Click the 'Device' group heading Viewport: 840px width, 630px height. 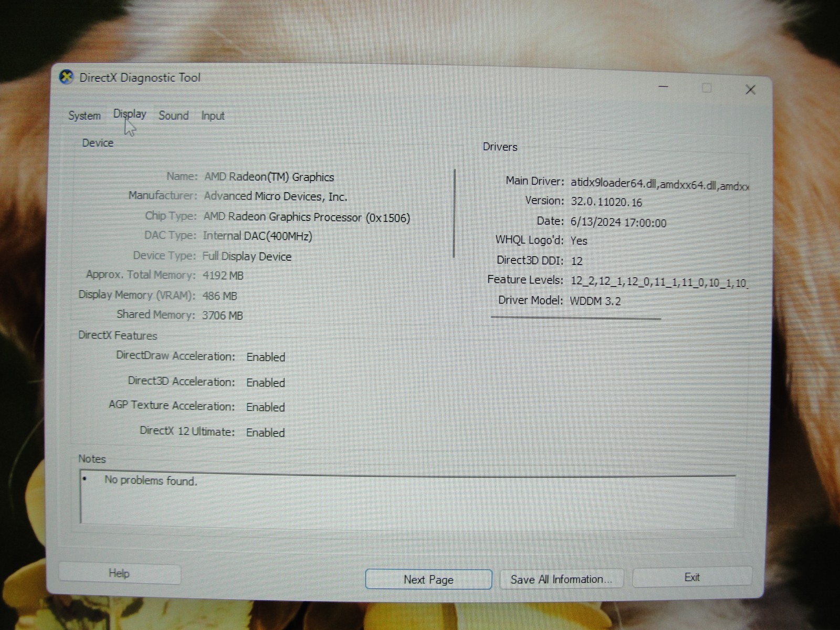coord(98,143)
